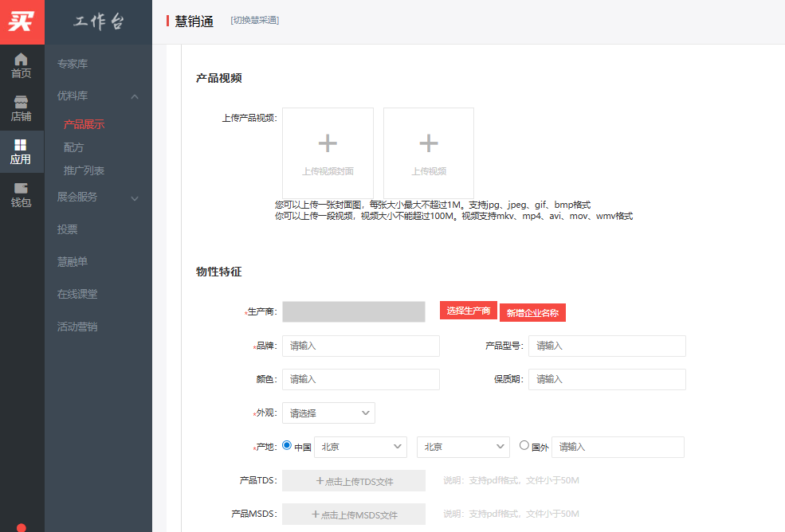Click plus icon to upload video
The height and width of the screenshot is (532, 785).
pyautogui.click(x=429, y=143)
